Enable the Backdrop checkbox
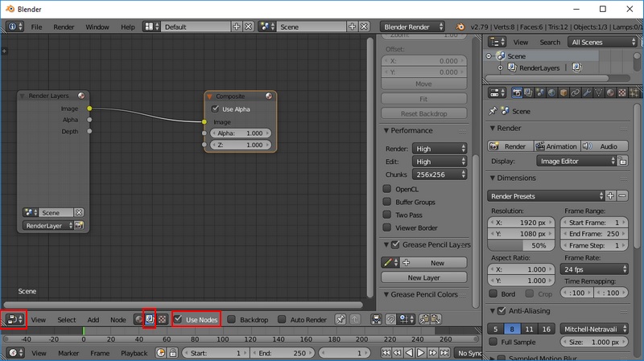 [232, 319]
